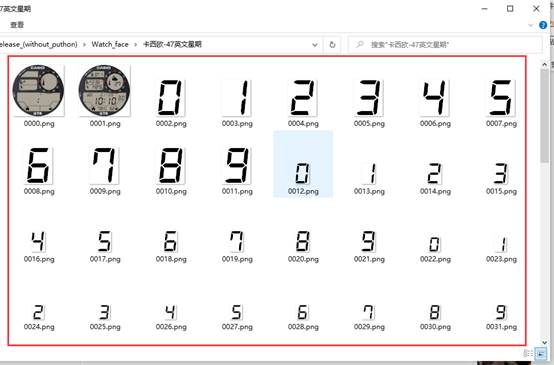
Task: Maximize the Explorer window
Action: tap(510, 9)
